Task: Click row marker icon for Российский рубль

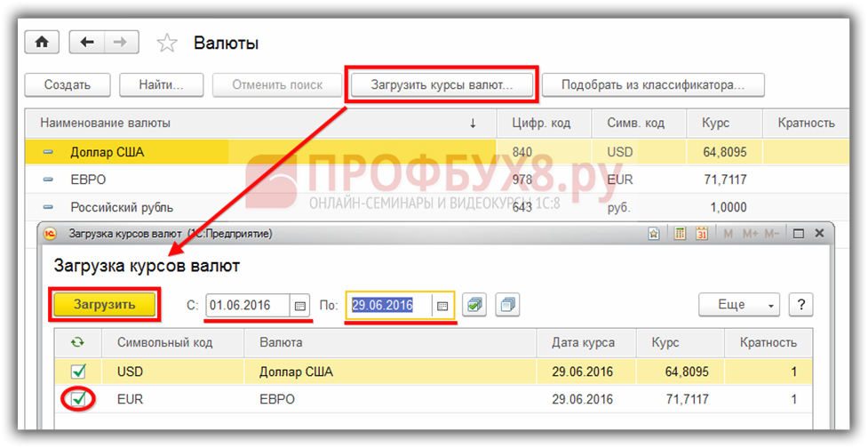Action: pyautogui.click(x=48, y=207)
